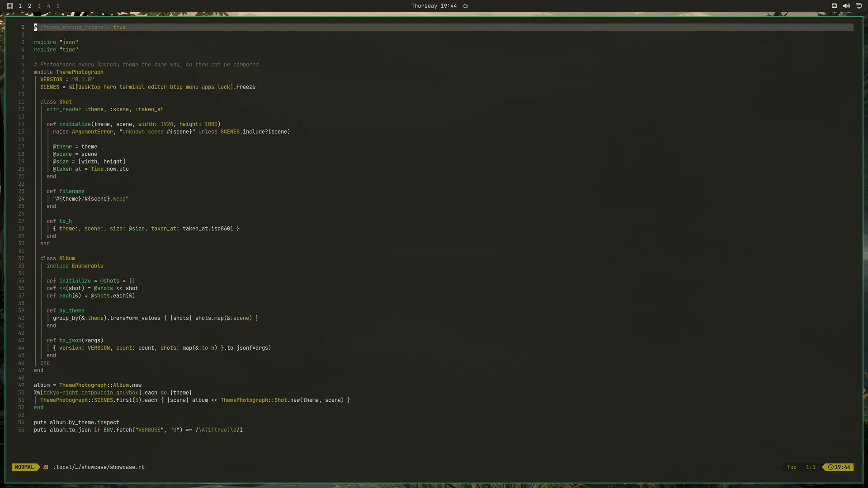
Task: Click the 'def filename' method
Action: click(x=66, y=191)
